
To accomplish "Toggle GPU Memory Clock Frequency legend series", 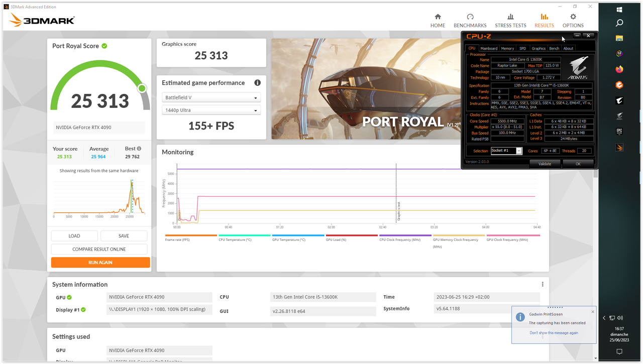I will [459, 240].
